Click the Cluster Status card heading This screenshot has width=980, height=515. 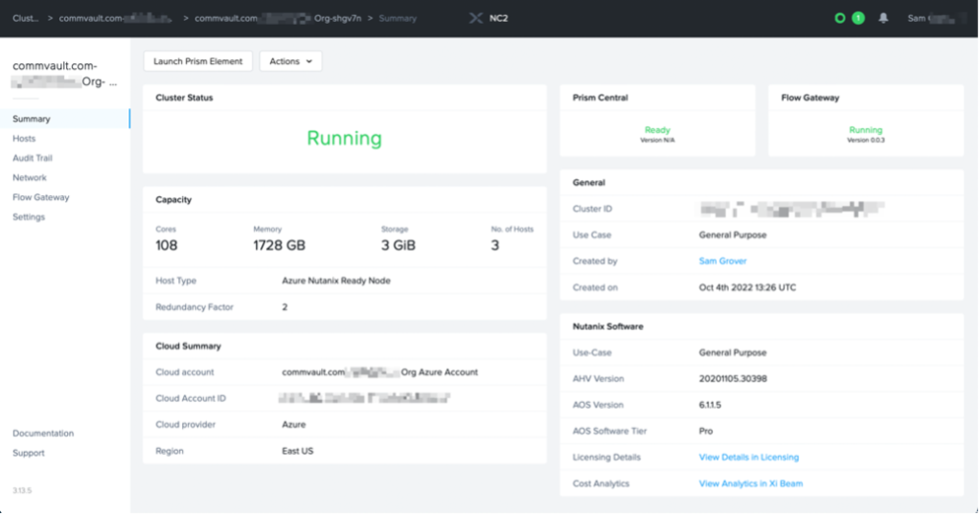point(184,98)
